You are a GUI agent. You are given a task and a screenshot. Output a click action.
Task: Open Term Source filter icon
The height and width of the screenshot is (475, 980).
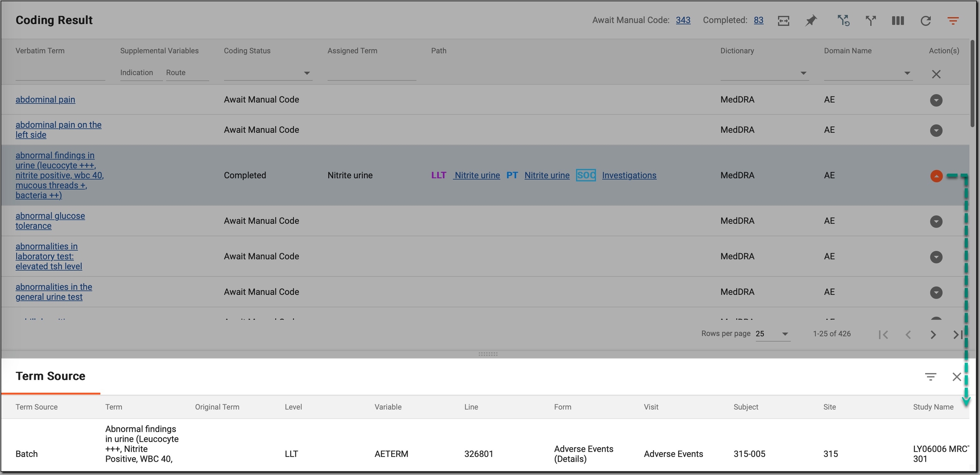[931, 377]
